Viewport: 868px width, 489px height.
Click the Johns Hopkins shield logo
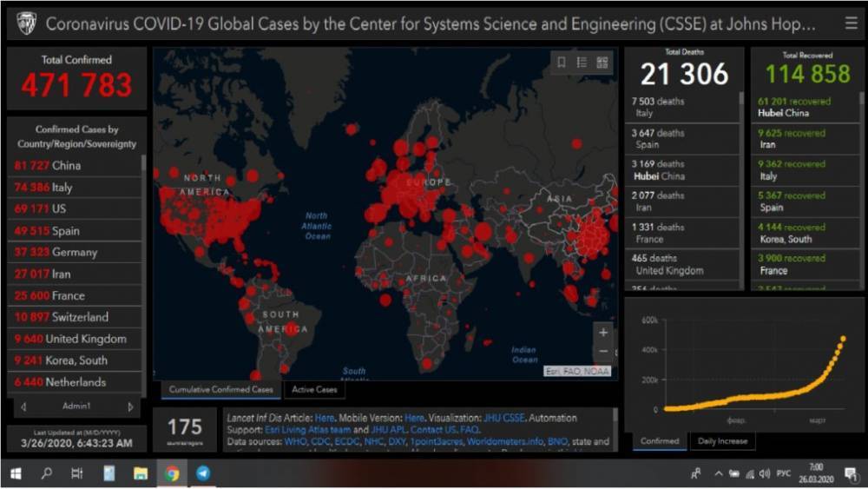[26, 23]
